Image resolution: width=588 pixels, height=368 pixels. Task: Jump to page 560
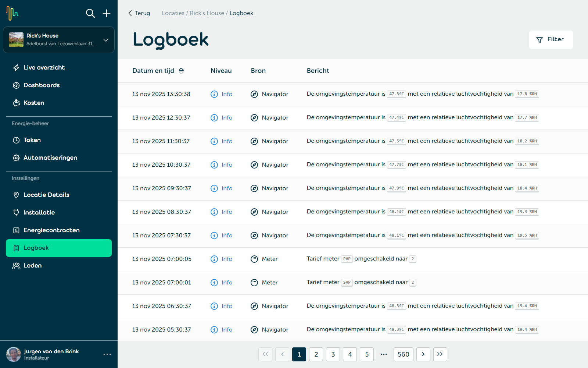pos(404,354)
